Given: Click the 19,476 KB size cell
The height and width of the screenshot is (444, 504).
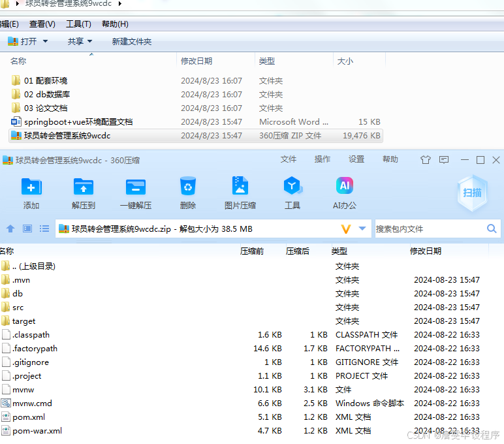Looking at the screenshot, I should tap(361, 136).
